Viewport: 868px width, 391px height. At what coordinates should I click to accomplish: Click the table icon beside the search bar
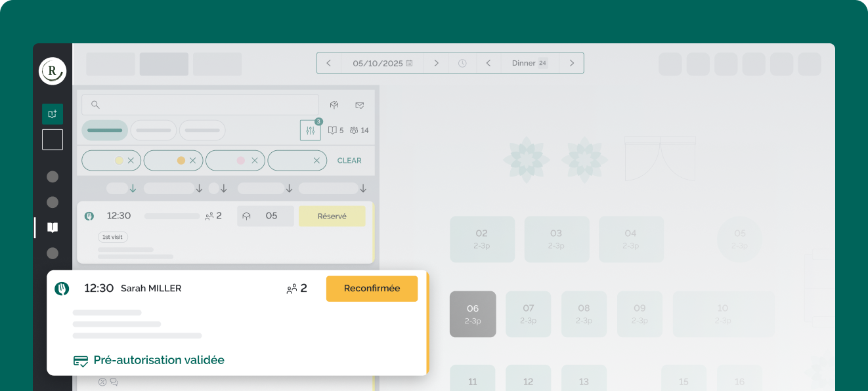pos(334,105)
